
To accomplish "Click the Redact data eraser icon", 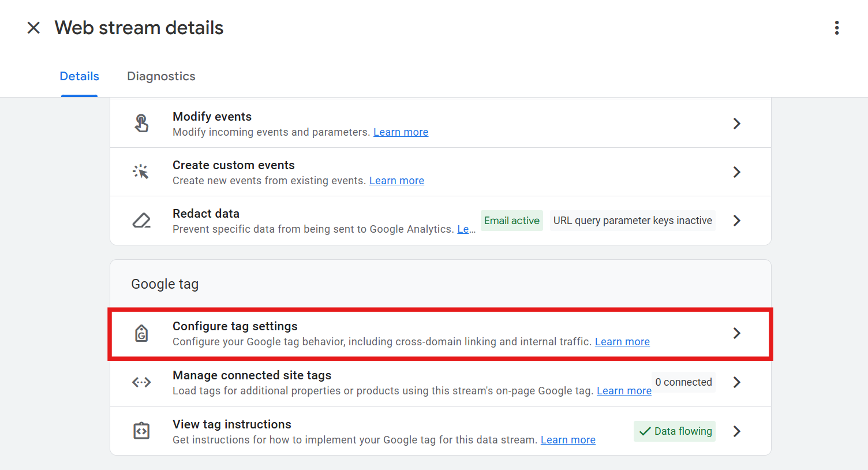I will pos(141,221).
